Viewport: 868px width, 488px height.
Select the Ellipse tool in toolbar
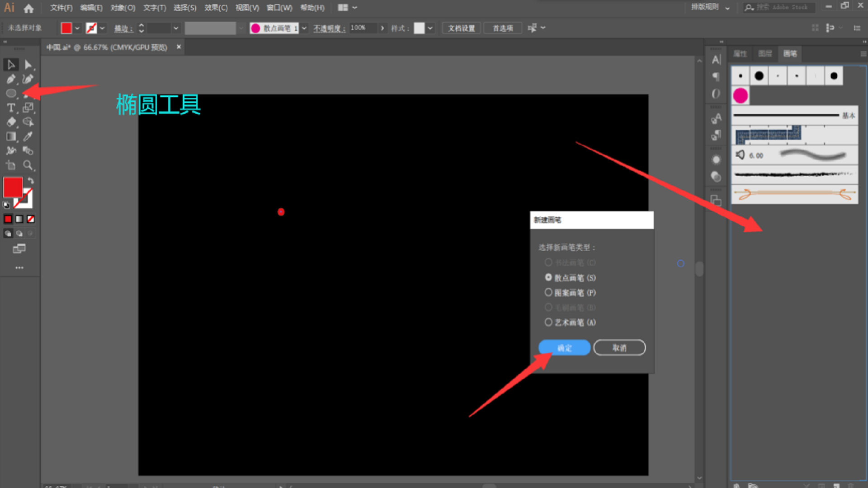click(11, 94)
